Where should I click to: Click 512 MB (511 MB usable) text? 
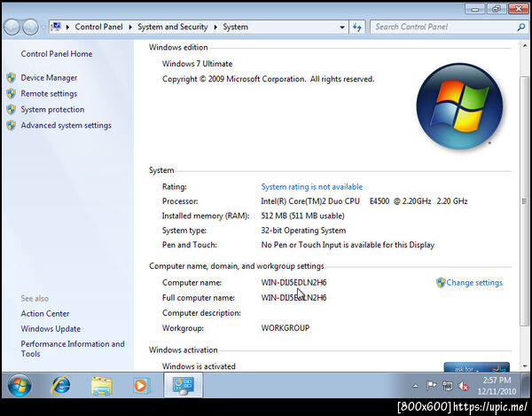coord(302,216)
